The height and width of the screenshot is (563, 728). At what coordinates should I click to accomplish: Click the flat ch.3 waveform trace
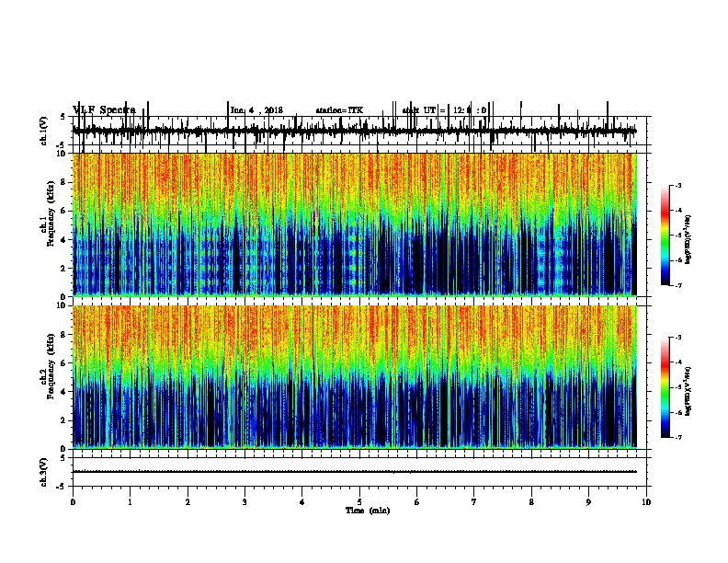click(355, 472)
